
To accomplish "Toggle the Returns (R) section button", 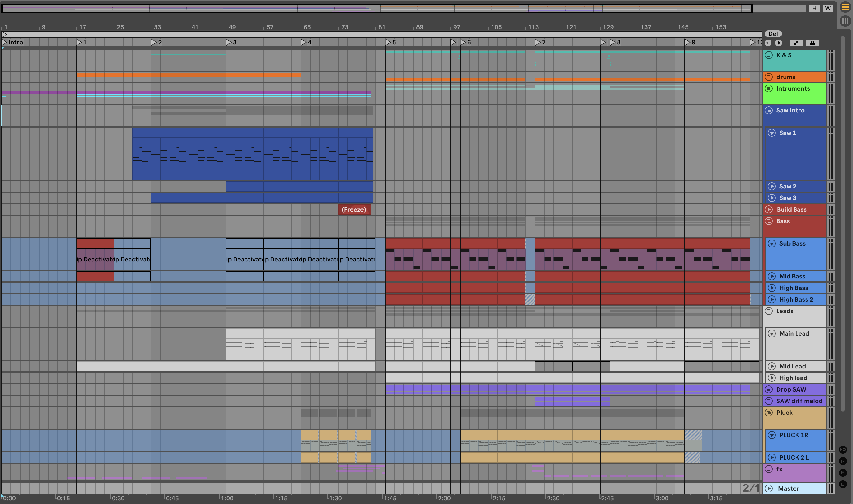I will point(843,461).
